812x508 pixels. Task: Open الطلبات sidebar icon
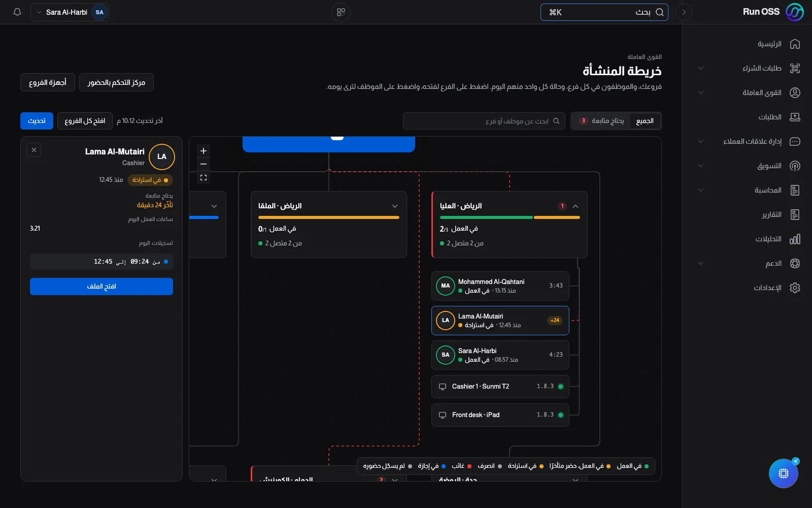click(x=795, y=117)
